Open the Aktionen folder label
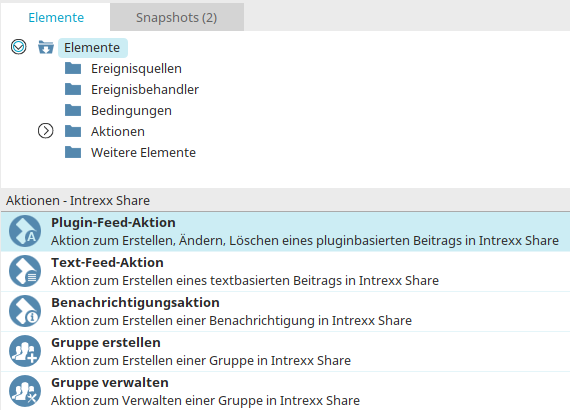This screenshot has height=410, width=570. click(x=118, y=131)
